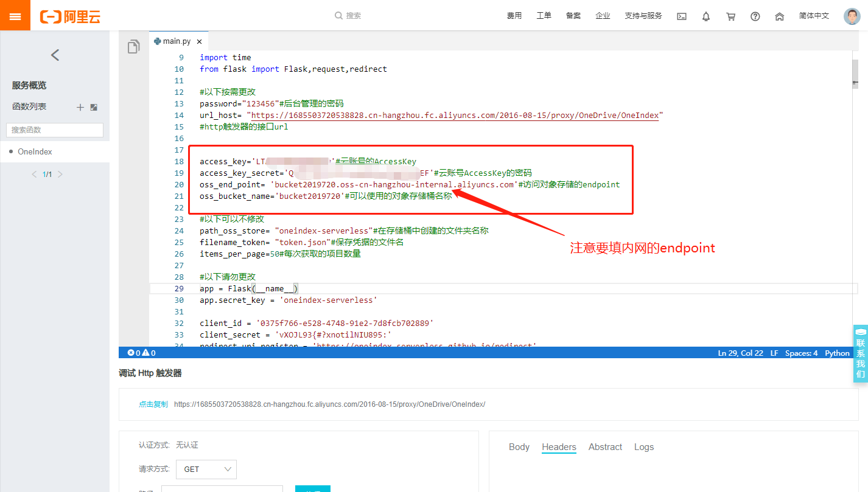The image size is (868, 492).
Task: Click 点击复制 to copy trigger URL
Action: [153, 403]
